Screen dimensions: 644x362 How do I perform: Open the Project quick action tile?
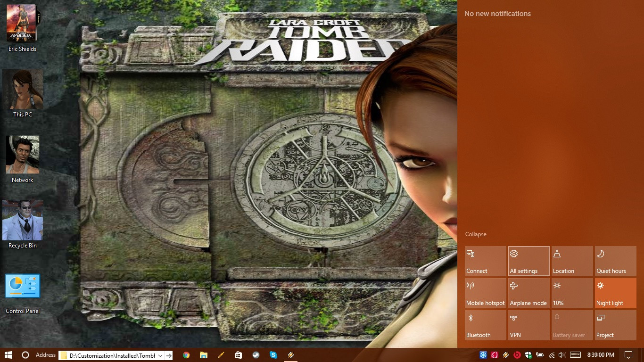(x=616, y=325)
